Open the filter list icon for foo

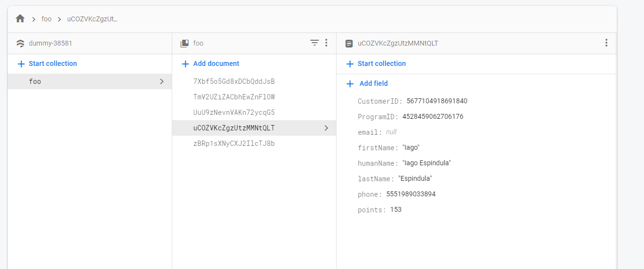click(x=315, y=43)
